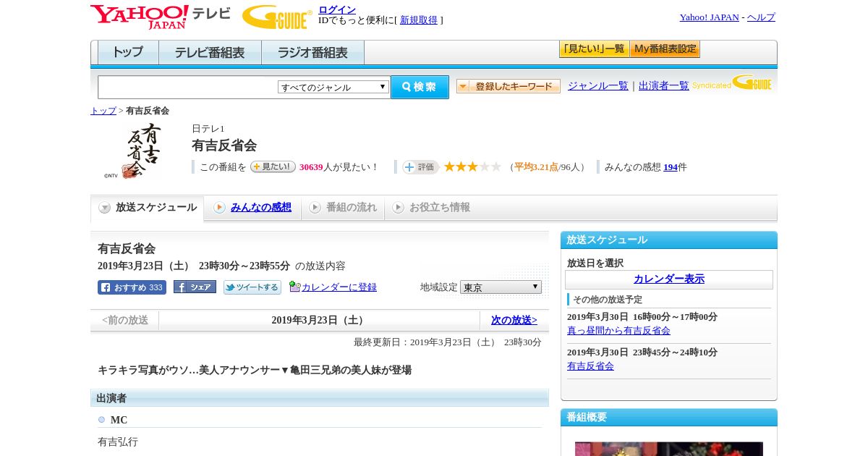868x456 pixels.
Task: Click the 最終更新日 timestamp text
Action: pos(448,342)
